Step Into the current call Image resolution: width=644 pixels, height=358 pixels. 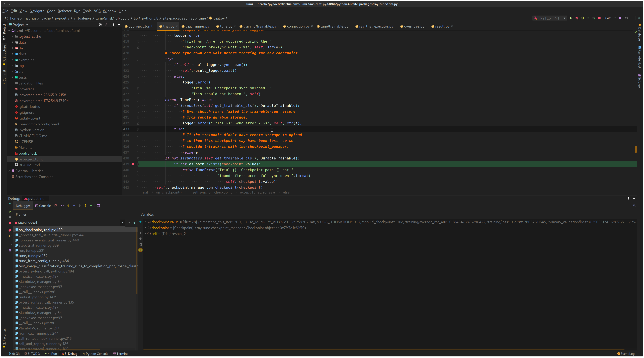click(68, 206)
